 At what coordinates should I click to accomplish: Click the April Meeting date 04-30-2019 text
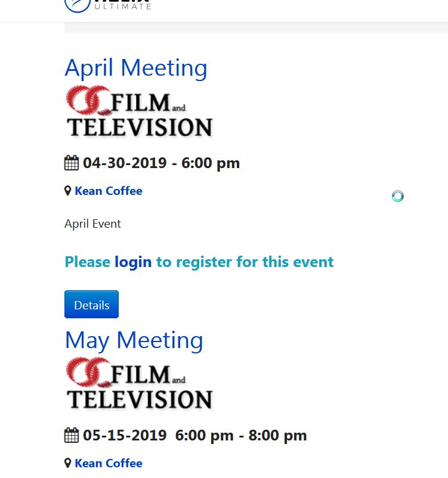(x=125, y=163)
